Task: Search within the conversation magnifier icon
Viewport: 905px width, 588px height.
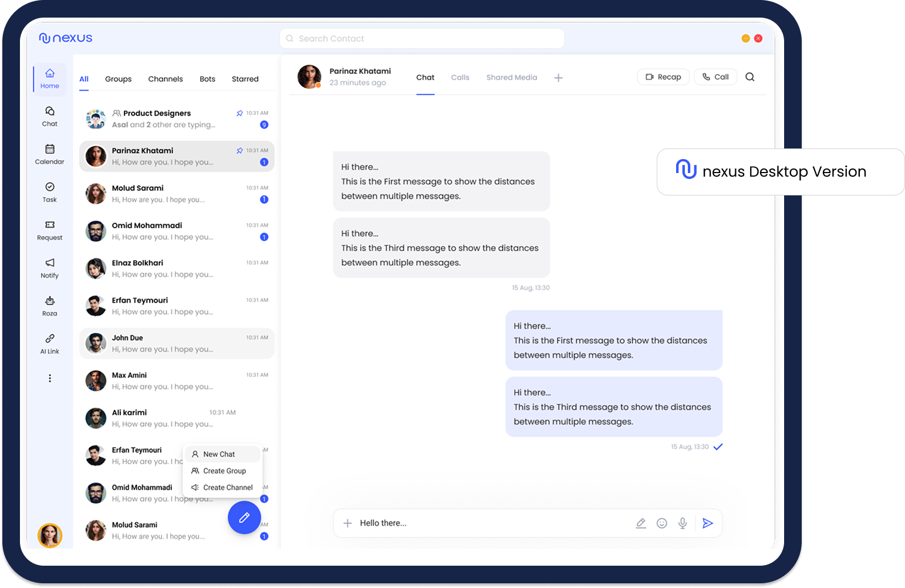Action: pos(749,77)
